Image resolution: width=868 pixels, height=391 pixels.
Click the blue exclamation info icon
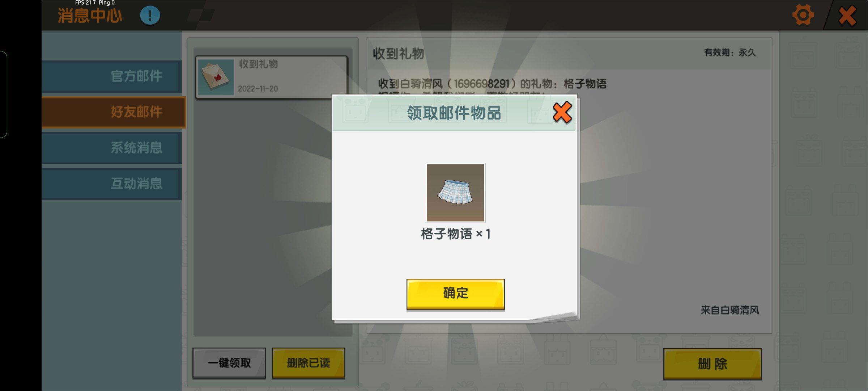point(150,15)
